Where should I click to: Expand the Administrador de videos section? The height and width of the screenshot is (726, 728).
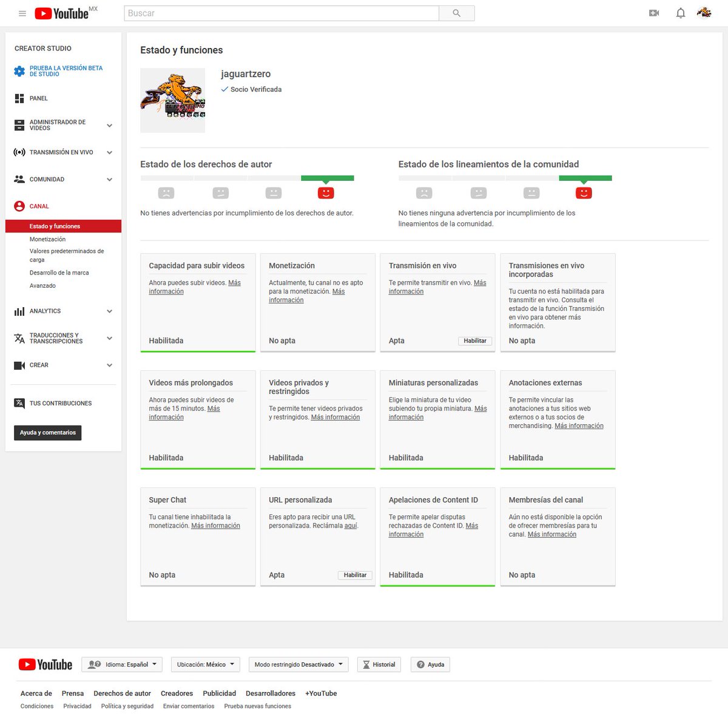110,126
